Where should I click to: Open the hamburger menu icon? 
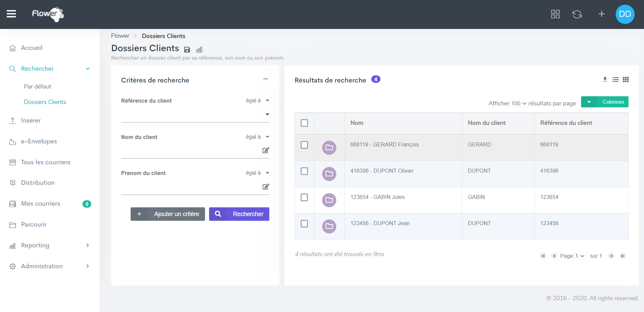(11, 14)
